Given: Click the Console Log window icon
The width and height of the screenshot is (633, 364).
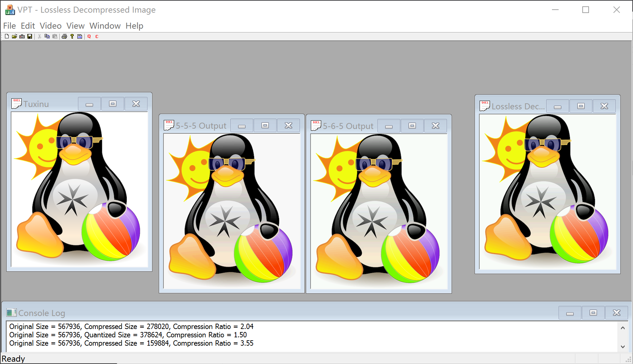Looking at the screenshot, I should [x=11, y=313].
